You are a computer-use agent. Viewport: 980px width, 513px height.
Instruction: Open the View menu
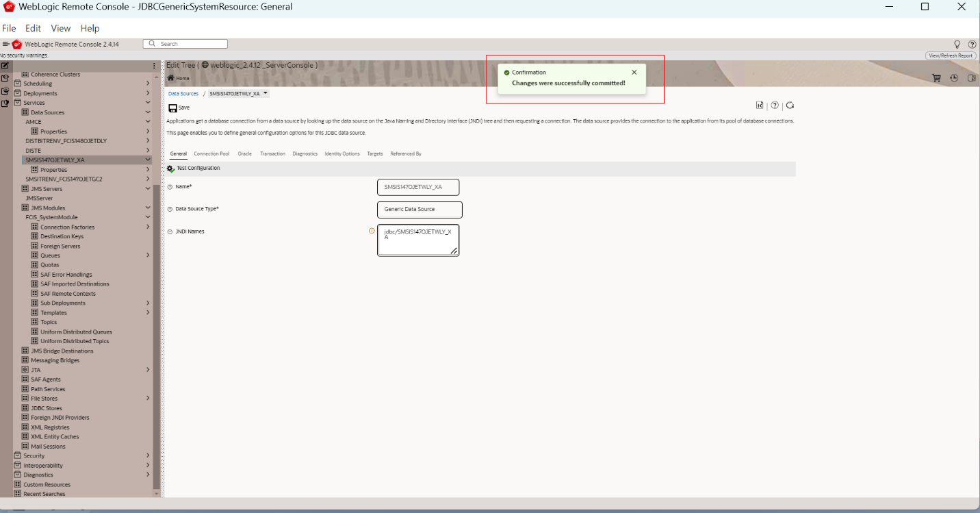pos(61,28)
